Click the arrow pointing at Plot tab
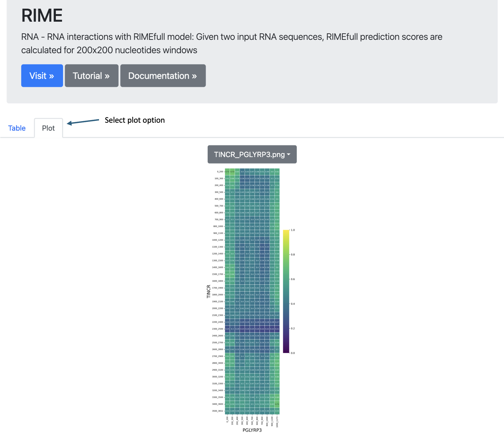 point(83,122)
